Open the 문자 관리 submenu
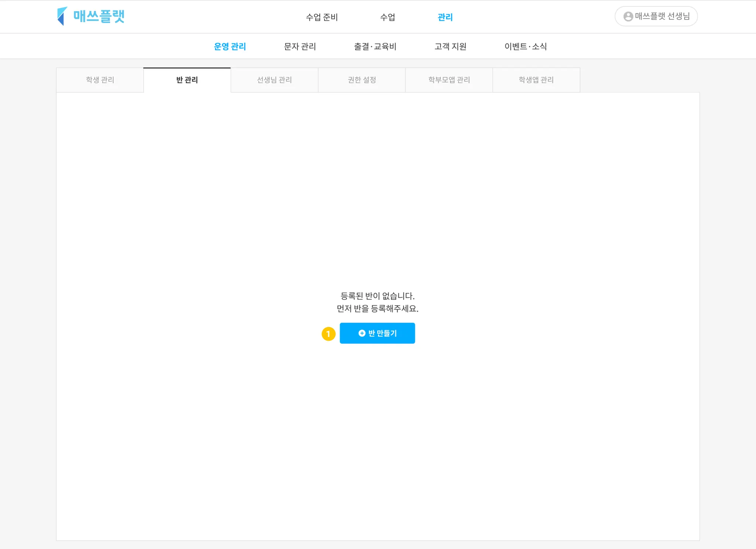756x549 pixels. click(x=300, y=47)
